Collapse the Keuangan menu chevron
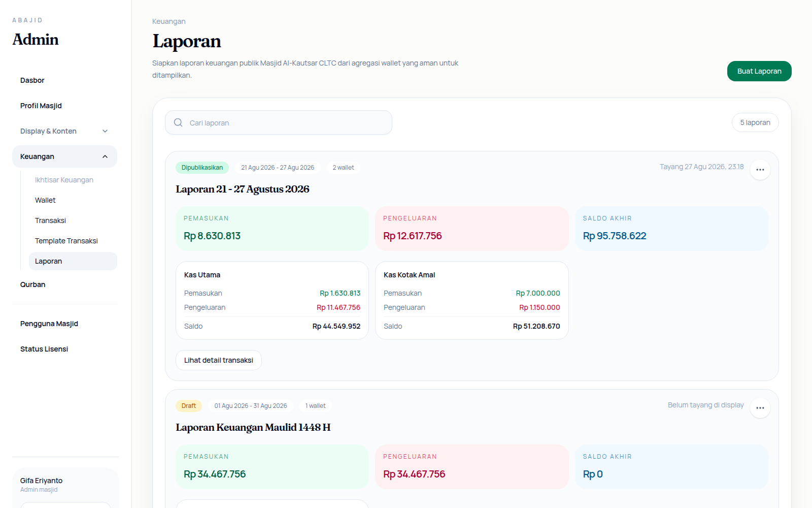The width and height of the screenshot is (812, 508). coord(105,156)
